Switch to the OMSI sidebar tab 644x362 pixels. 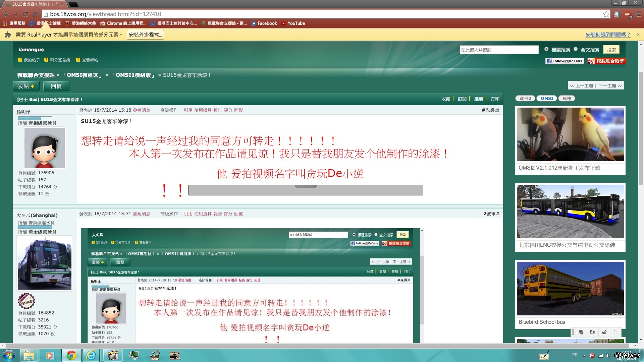(547, 99)
